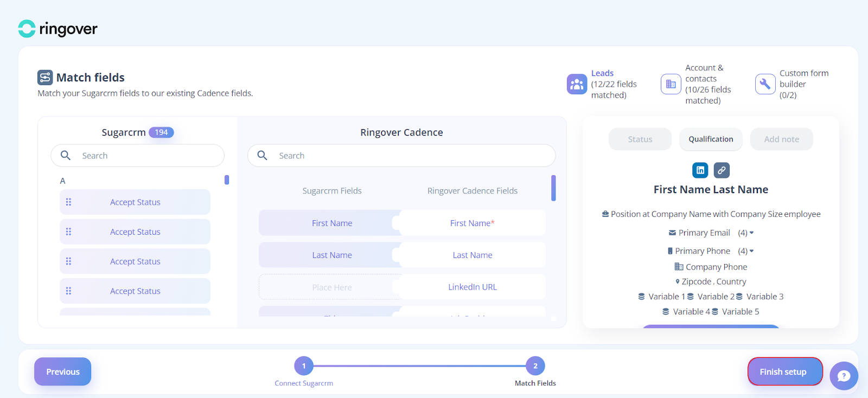Open the Custom form builder wrench icon
This screenshot has width=868, height=398.
(x=765, y=84)
